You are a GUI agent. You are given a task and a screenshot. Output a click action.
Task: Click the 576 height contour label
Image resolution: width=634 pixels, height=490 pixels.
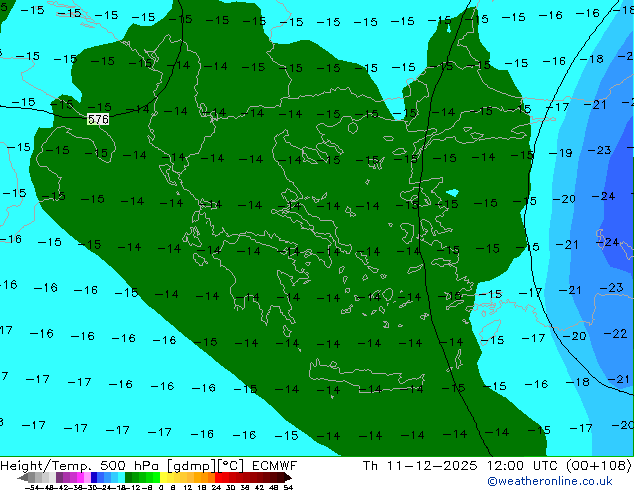[98, 119]
